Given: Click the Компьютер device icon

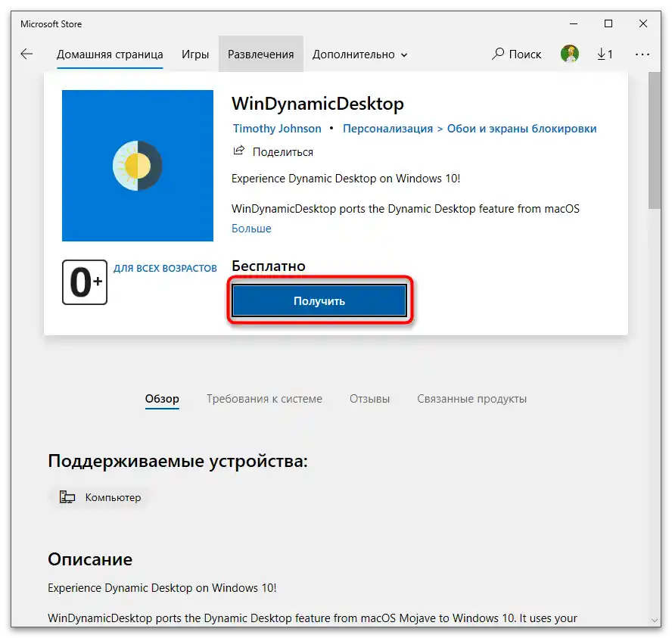Looking at the screenshot, I should (x=67, y=497).
